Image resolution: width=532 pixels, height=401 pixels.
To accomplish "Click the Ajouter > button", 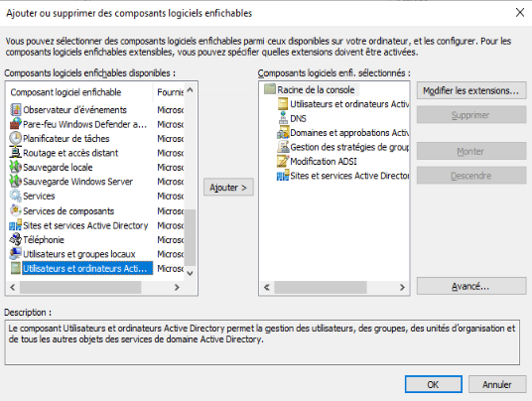I will point(228,188).
